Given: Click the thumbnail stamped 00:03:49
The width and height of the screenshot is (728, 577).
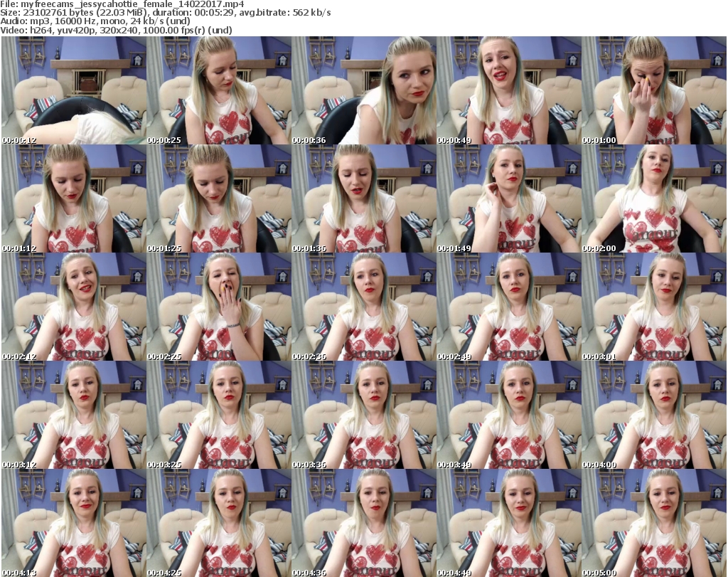Looking at the screenshot, I should coord(509,415).
